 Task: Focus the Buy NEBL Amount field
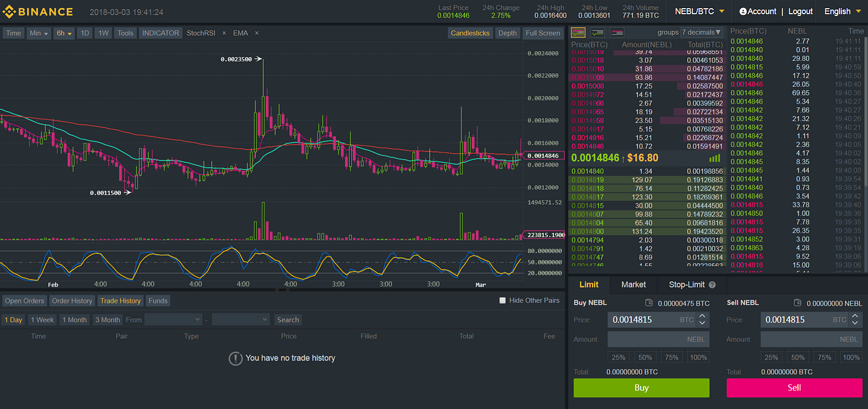click(658, 339)
